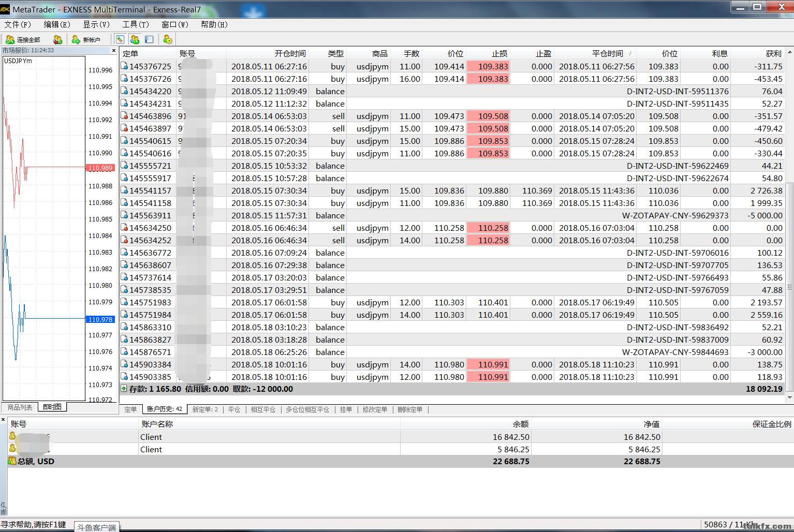Toggle the Market Watch arrows icon in toolbar
The image size is (794, 532).
(x=120, y=39)
